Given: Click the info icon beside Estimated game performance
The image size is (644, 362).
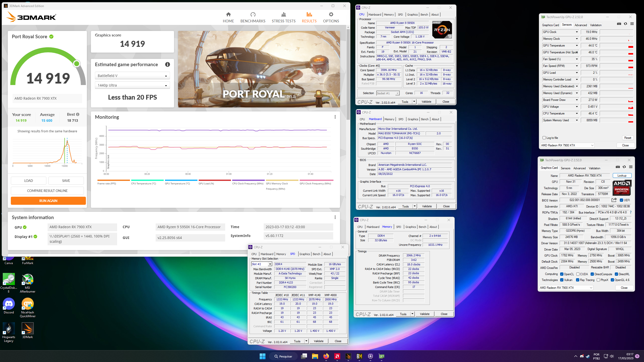Looking at the screenshot, I should click(167, 65).
